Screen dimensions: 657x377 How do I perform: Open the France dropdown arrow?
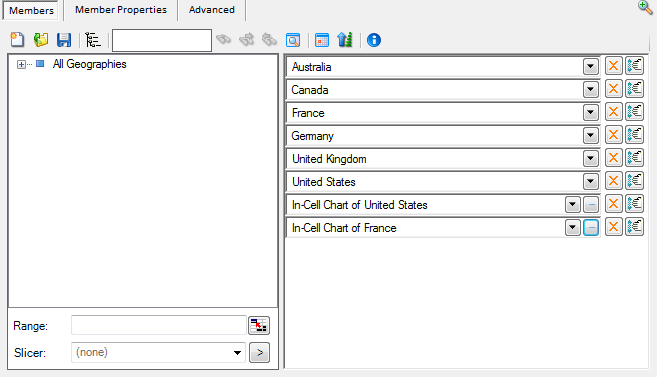590,113
